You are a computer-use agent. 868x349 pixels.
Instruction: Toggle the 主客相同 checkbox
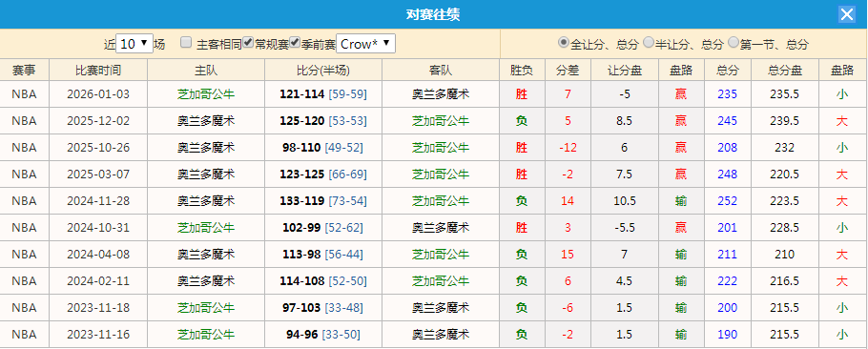point(186,43)
